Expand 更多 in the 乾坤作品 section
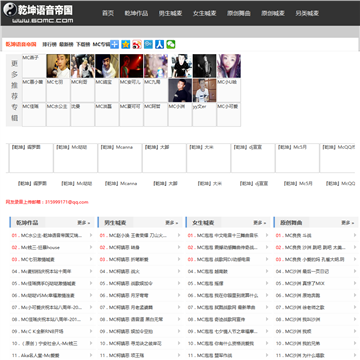Viewport: 360px width, 360px height. (84, 223)
